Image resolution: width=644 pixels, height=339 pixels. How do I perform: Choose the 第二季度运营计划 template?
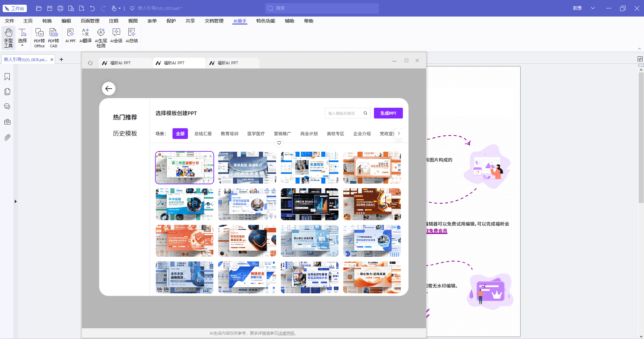[x=184, y=167]
